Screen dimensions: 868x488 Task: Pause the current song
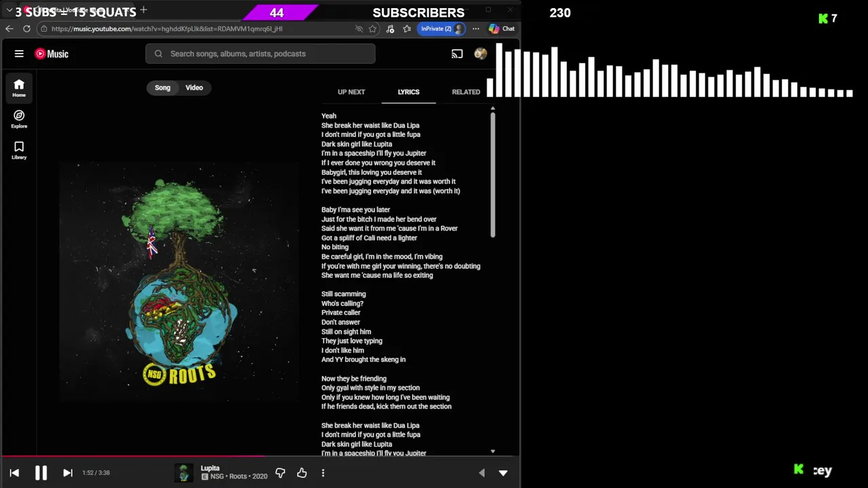coord(41,473)
